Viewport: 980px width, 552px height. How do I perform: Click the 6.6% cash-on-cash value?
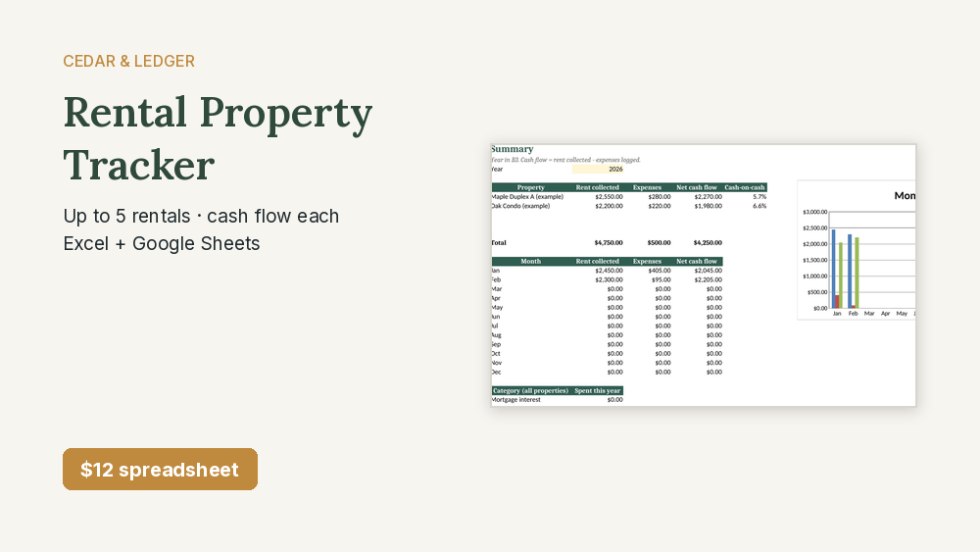point(759,206)
